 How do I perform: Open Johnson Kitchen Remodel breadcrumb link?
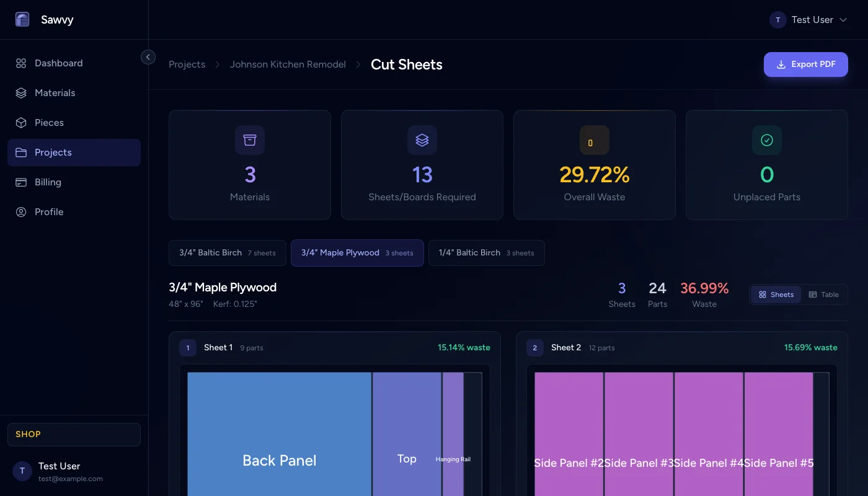click(x=288, y=64)
